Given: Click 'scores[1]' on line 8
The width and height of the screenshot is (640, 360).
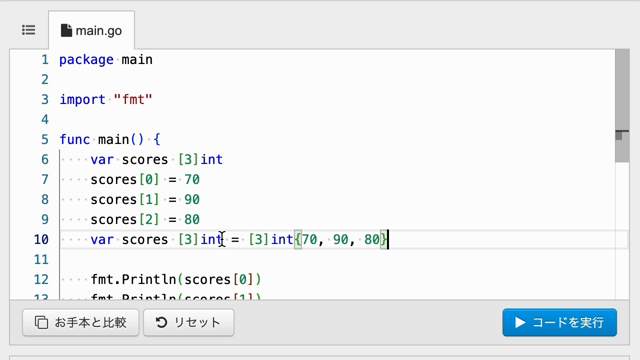Looking at the screenshot, I should coord(125,200).
